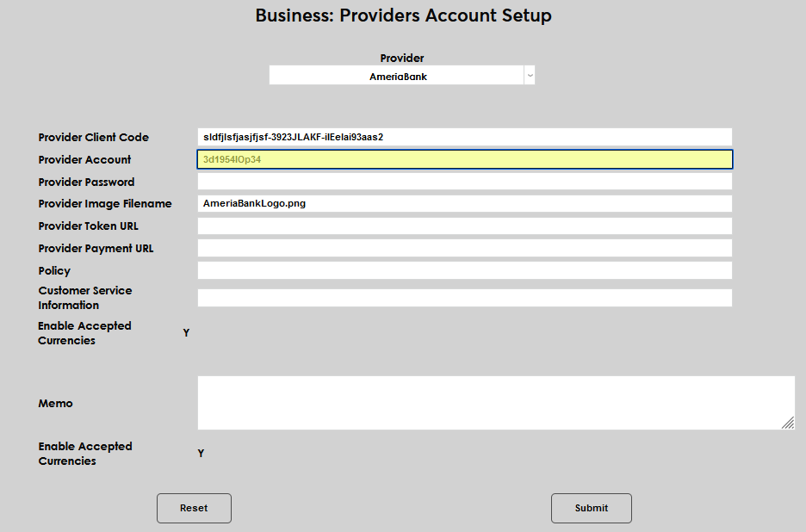
Task: Submit the provider account form
Action: pos(591,508)
